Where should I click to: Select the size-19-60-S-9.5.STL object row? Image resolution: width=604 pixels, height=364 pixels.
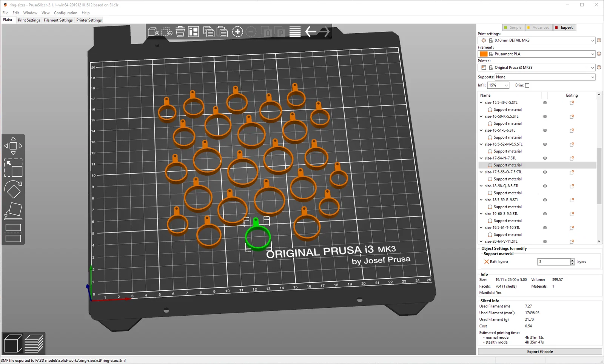click(x=501, y=214)
